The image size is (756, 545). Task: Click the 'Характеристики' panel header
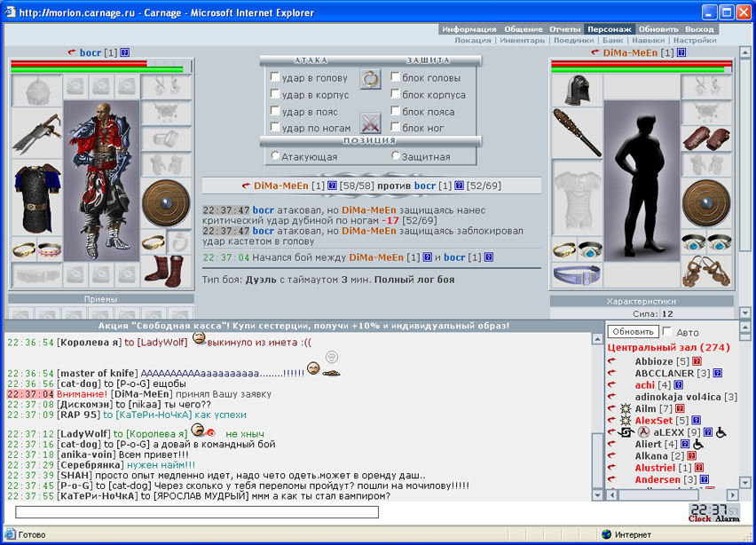pos(642,302)
